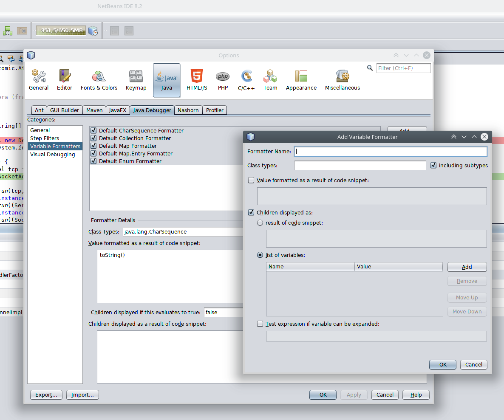Toggle Default Collection Formatter checkbox
Image resolution: width=504 pixels, height=420 pixels.
pyautogui.click(x=93, y=138)
